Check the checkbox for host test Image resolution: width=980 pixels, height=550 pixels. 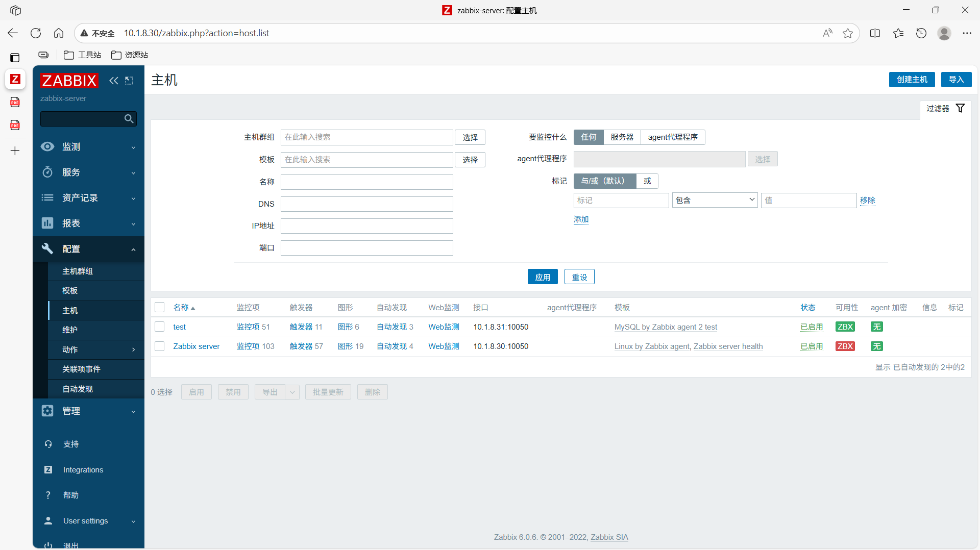(x=160, y=327)
